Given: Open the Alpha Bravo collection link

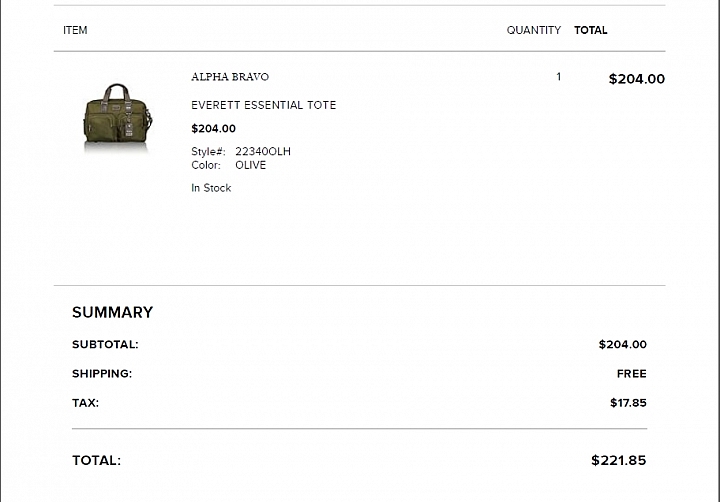Looking at the screenshot, I should 230,77.
